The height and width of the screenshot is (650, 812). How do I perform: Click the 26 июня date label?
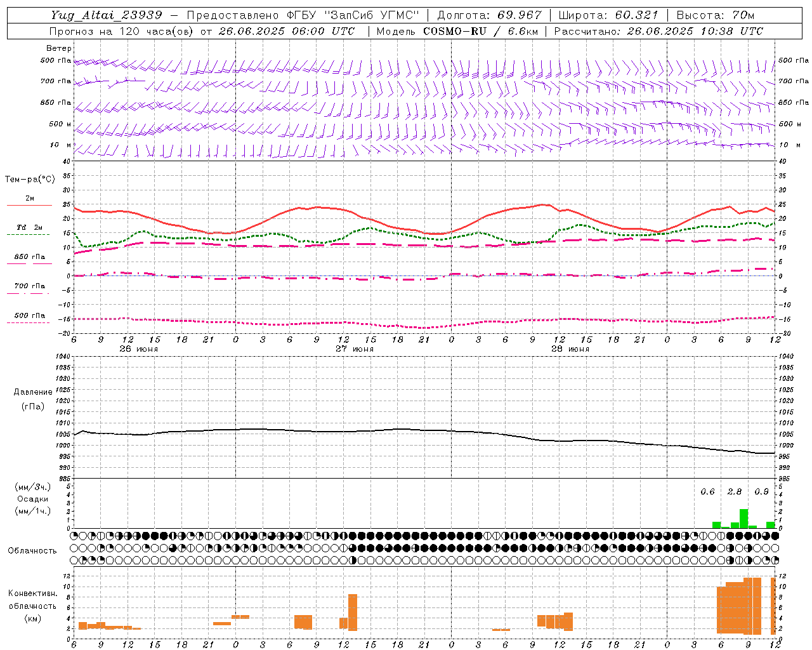138,349
